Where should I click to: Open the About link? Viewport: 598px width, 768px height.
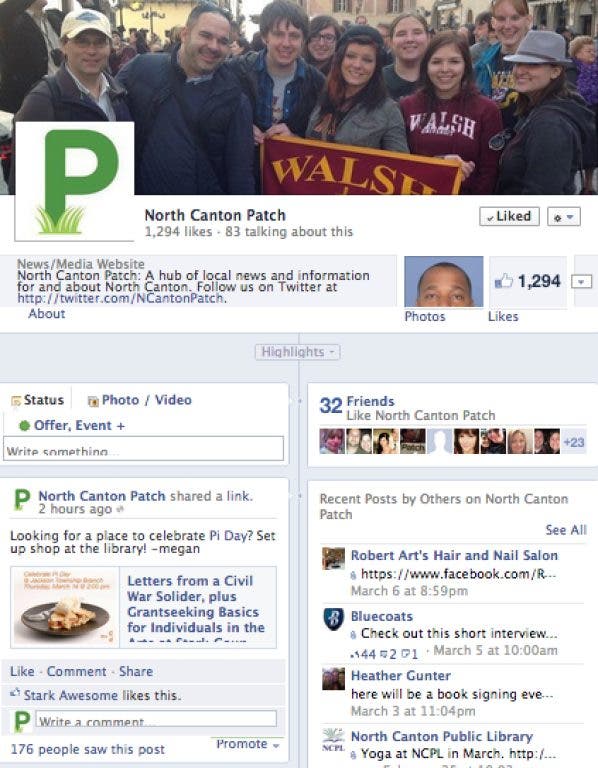coord(47,314)
